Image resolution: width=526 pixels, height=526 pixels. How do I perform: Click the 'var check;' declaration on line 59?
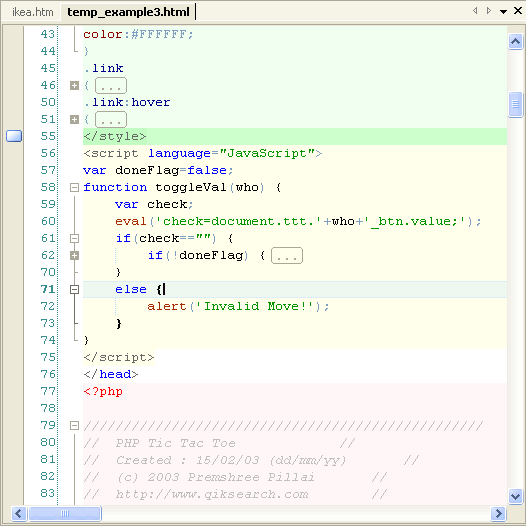click(154, 204)
